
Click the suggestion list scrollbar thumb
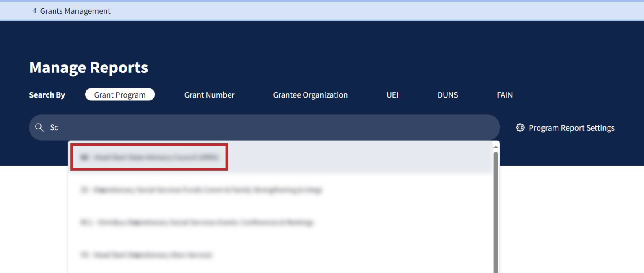click(496, 209)
